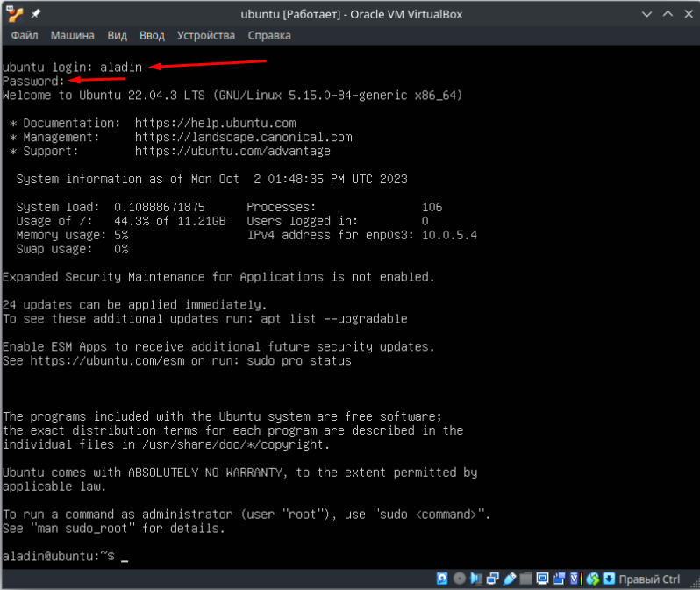This screenshot has width=700, height=590.
Task: Click the hard disk activity indicator icon
Action: [442, 579]
